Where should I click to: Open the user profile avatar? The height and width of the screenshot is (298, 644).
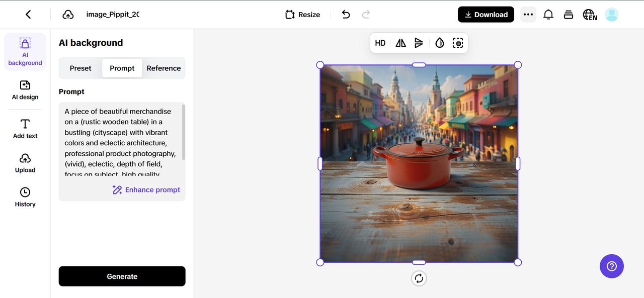tap(612, 15)
